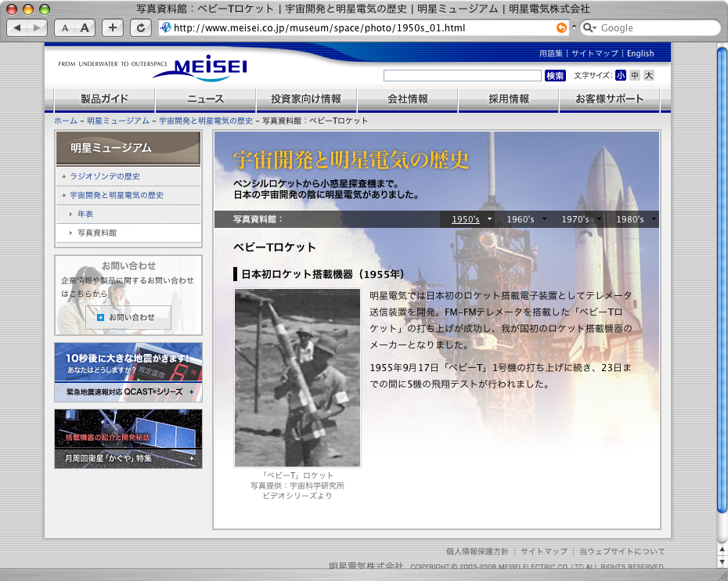
Task: Set font size to 大 (large)
Action: (x=649, y=75)
